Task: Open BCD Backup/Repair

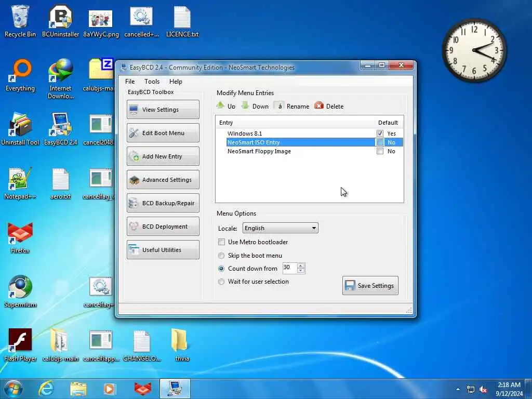Action: 163,203
